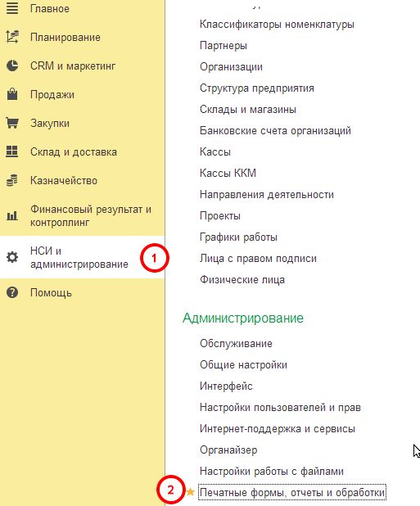Open the Кассы ККМ link

pyautogui.click(x=228, y=173)
